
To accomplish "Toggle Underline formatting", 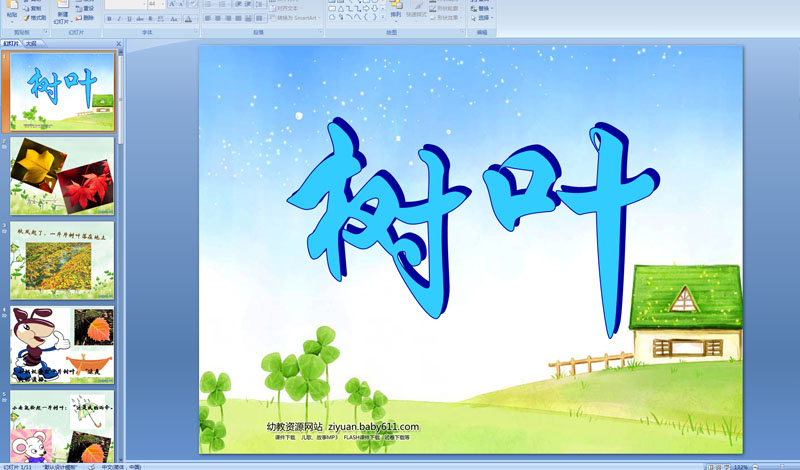I will tap(129, 19).
